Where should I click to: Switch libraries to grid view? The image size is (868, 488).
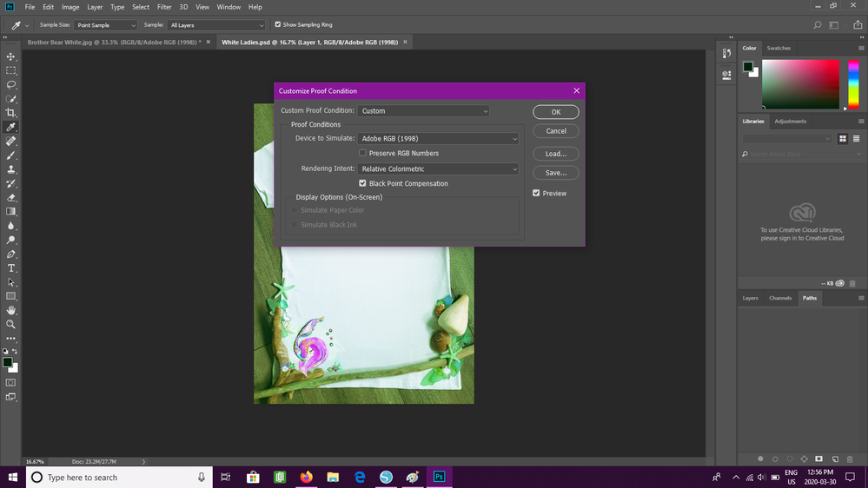[x=843, y=139]
